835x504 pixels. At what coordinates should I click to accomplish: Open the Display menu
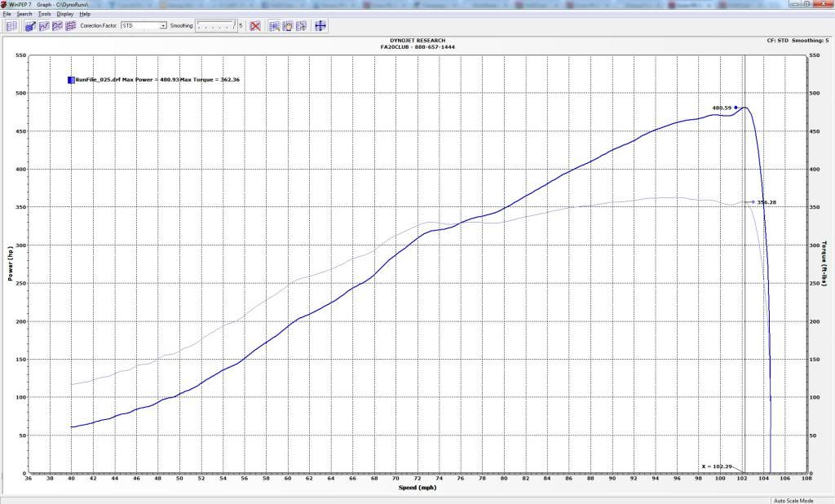point(64,14)
